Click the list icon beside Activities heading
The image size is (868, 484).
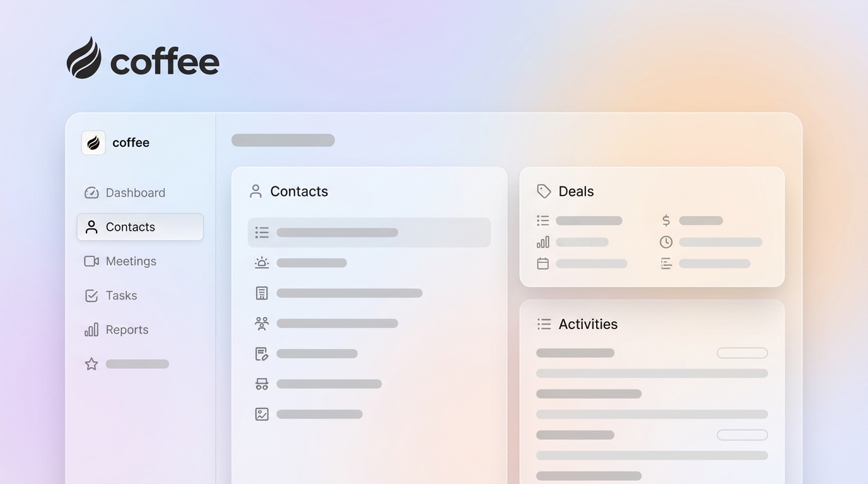543,324
